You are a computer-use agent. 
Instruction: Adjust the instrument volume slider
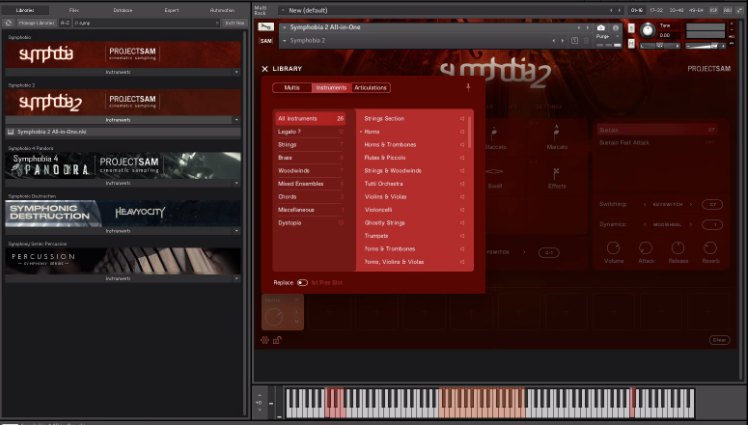point(704,46)
